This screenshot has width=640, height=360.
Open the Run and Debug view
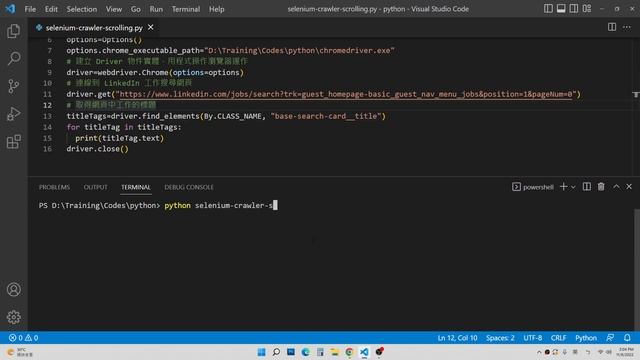(13, 114)
